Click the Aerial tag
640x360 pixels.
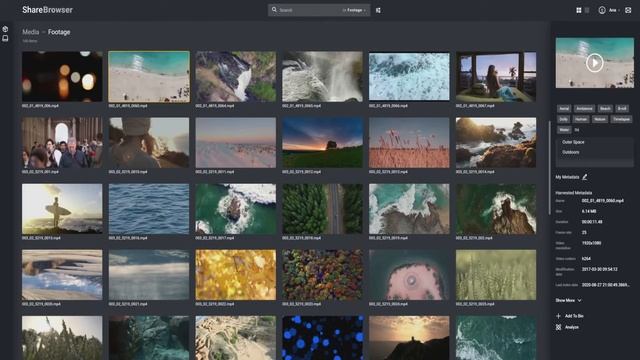point(564,109)
